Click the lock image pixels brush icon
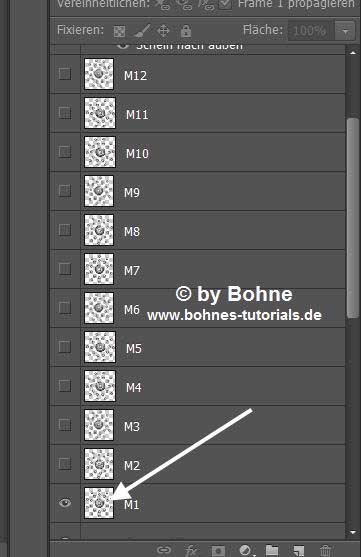Screen dimensions: 361x557 tap(142, 31)
